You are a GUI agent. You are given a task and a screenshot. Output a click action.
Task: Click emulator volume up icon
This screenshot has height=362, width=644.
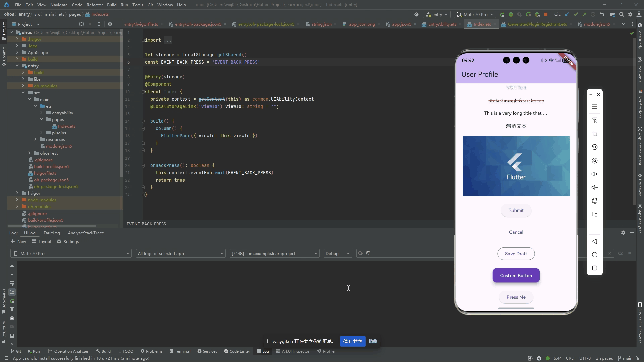[595, 174]
